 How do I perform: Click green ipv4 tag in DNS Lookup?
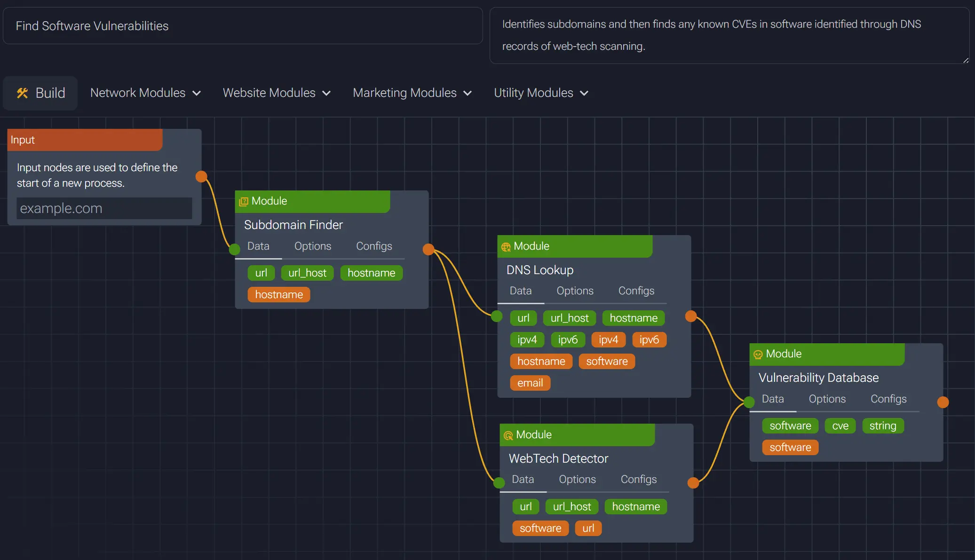click(527, 339)
